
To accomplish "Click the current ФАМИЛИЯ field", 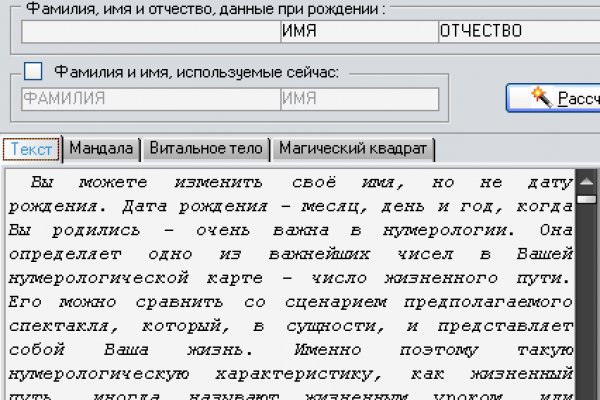I will pos(150,99).
